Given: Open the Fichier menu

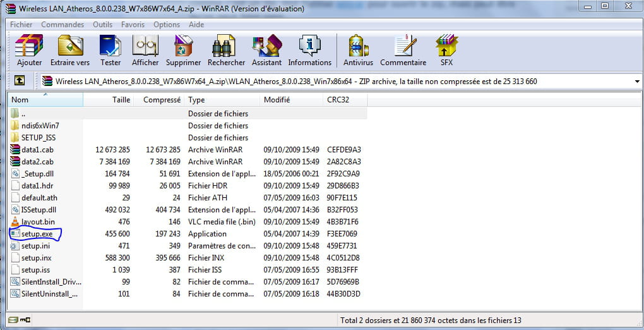Looking at the screenshot, I should point(21,25).
